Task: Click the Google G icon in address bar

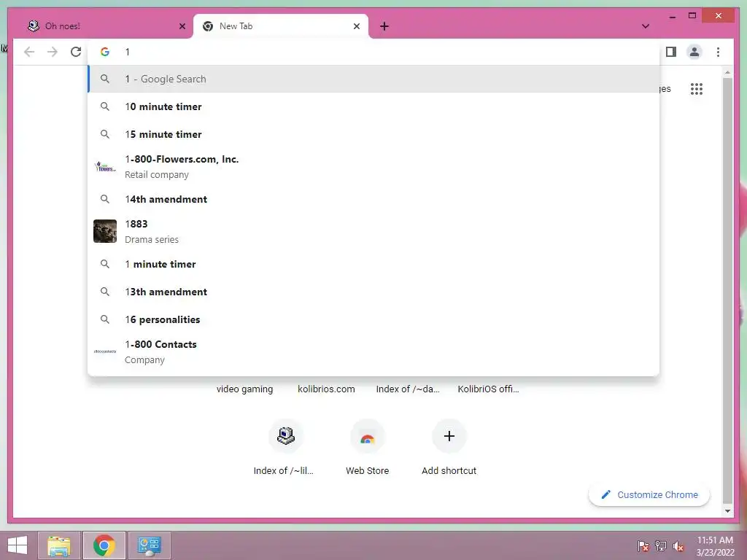Action: [x=105, y=52]
